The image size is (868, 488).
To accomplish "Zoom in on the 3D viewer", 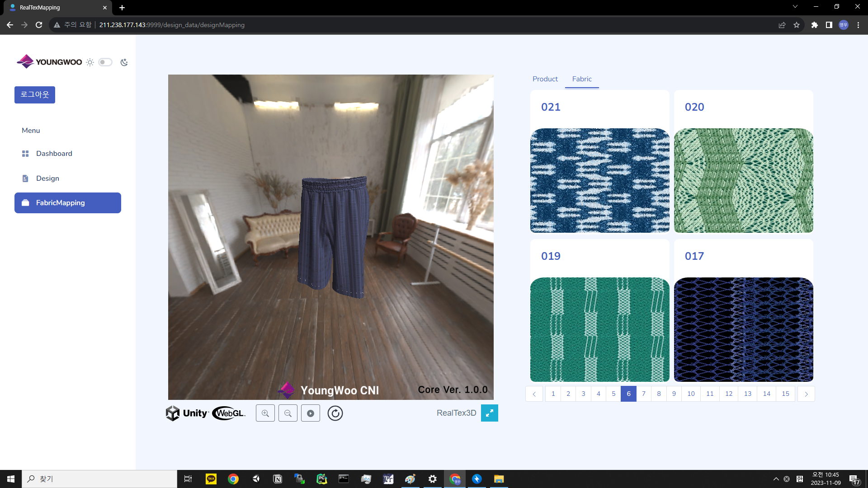I will (x=265, y=413).
